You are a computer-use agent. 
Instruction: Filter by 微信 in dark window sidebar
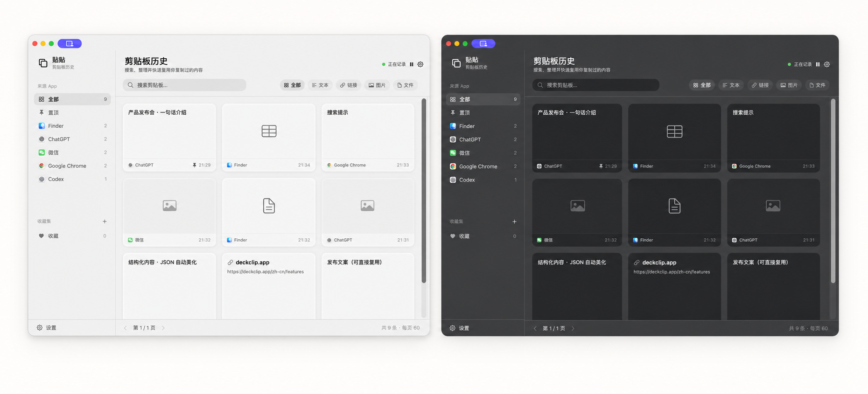click(483, 153)
